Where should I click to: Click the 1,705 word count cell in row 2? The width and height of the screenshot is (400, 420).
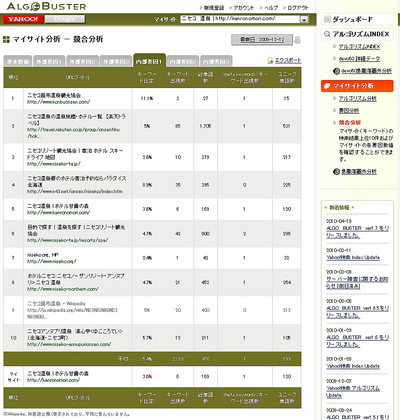[205, 126]
